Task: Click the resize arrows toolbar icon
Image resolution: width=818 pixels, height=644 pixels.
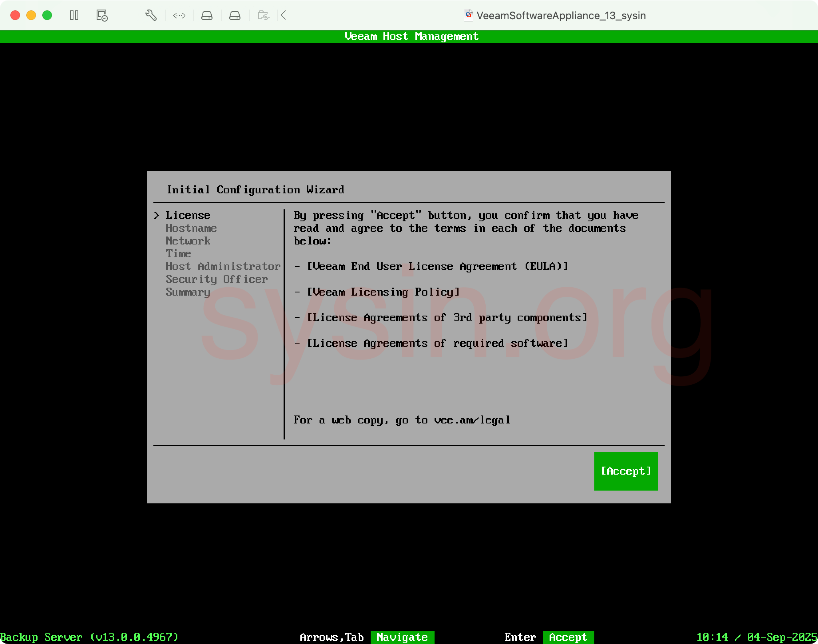Action: 179,16
